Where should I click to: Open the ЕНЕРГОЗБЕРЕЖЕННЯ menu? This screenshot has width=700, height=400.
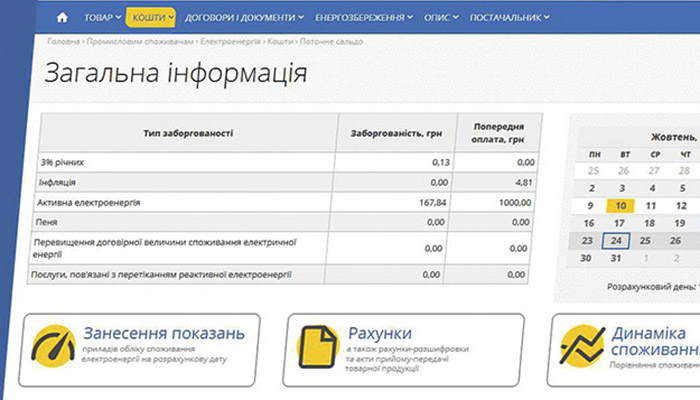click(x=364, y=17)
